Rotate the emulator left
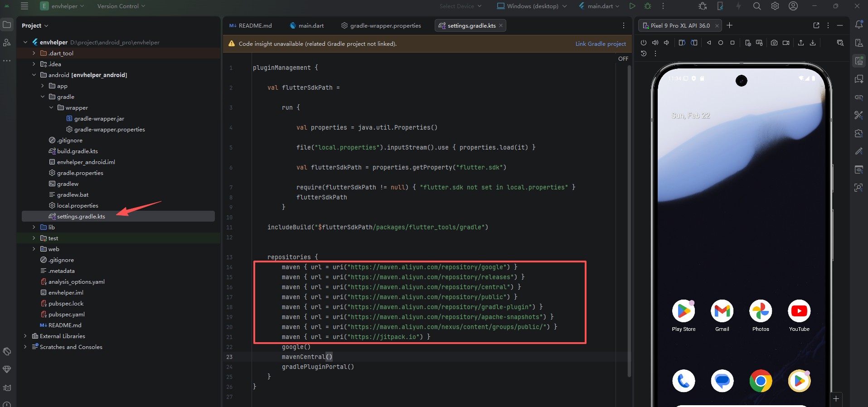 (682, 43)
